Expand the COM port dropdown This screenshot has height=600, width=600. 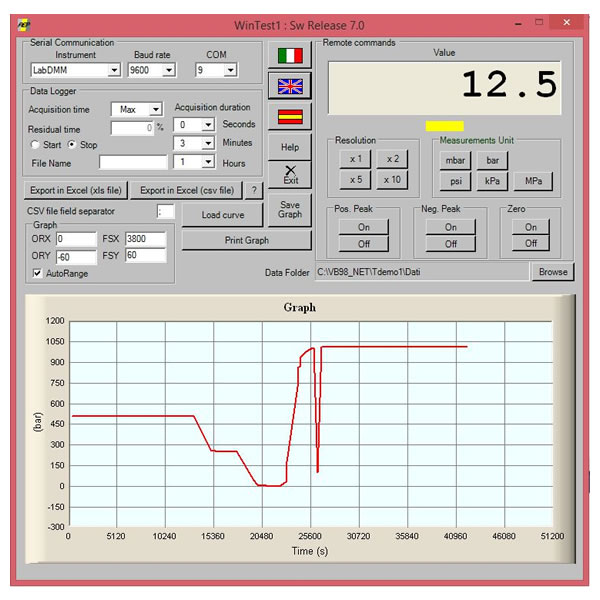[230, 70]
